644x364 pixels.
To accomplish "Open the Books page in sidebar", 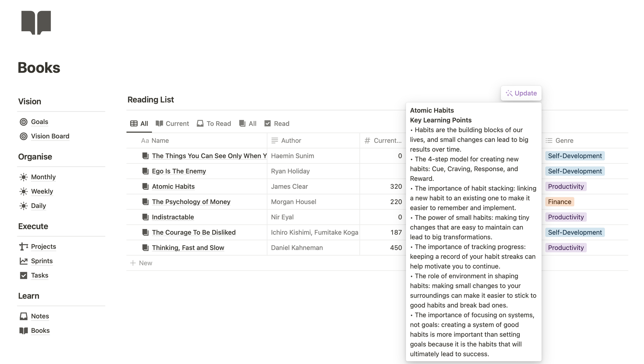I will pyautogui.click(x=40, y=330).
